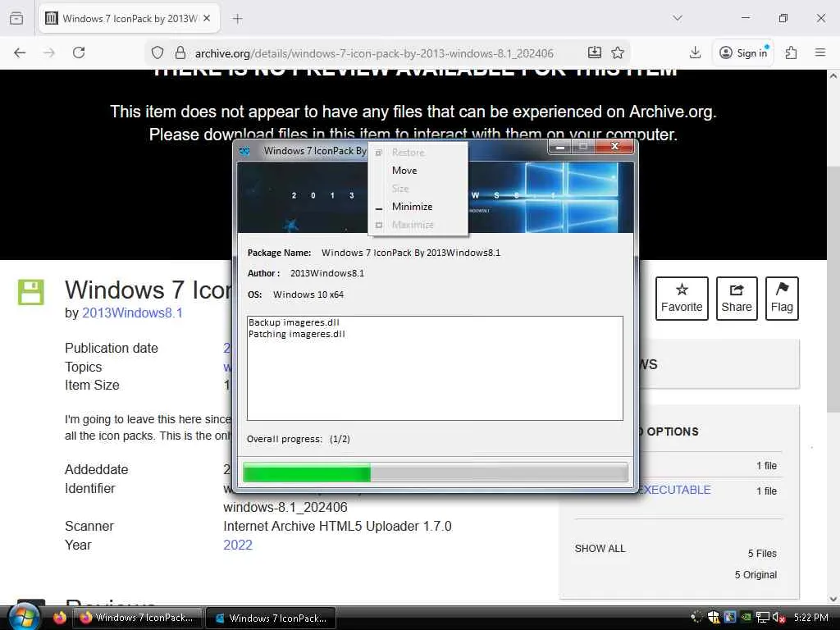Click Favorite button on the archive page

tap(682, 299)
